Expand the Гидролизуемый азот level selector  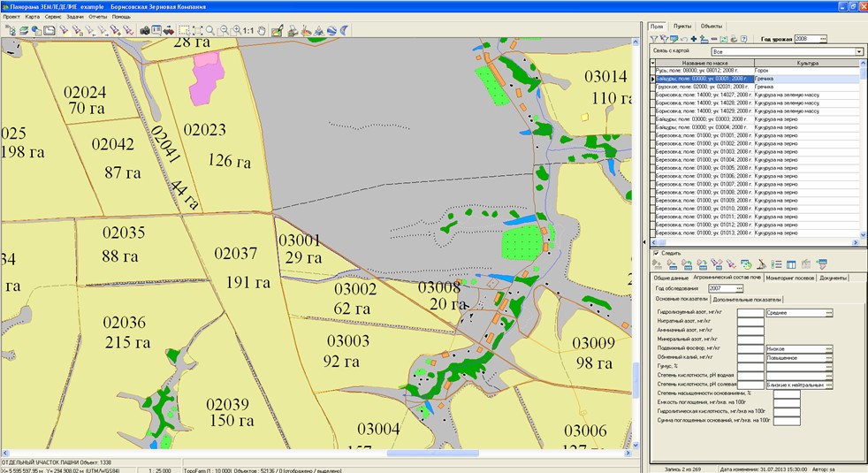[829, 312]
